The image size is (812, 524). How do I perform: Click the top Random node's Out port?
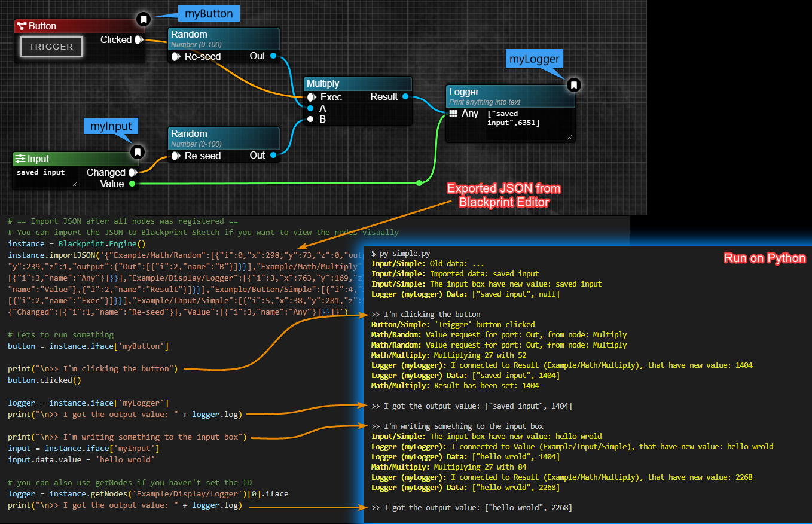tap(273, 56)
